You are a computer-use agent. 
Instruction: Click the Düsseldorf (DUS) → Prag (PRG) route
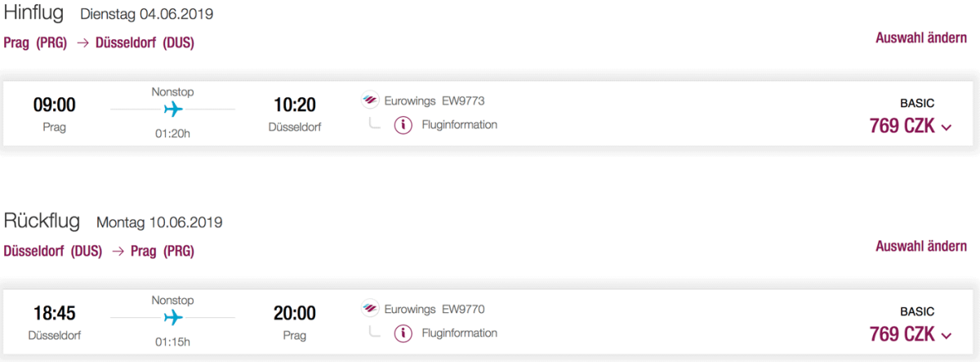click(x=99, y=251)
